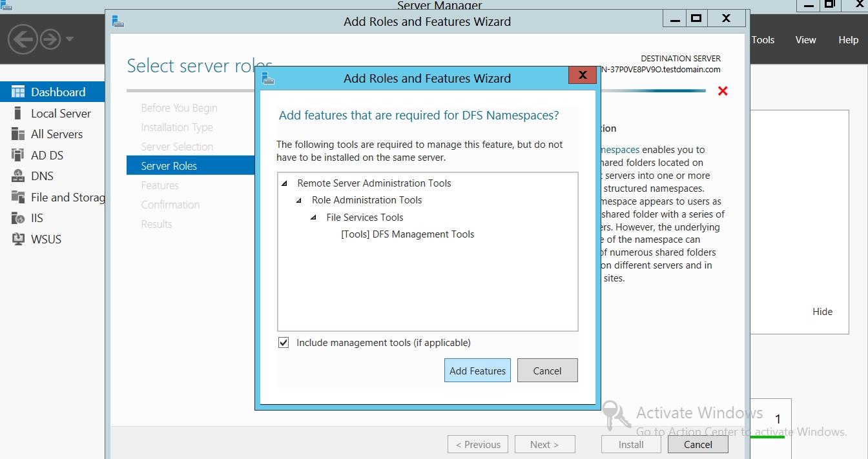This screenshot has width=868, height=459.
Task: Select [Tools] DFS Management Tools row
Action: pyautogui.click(x=408, y=234)
